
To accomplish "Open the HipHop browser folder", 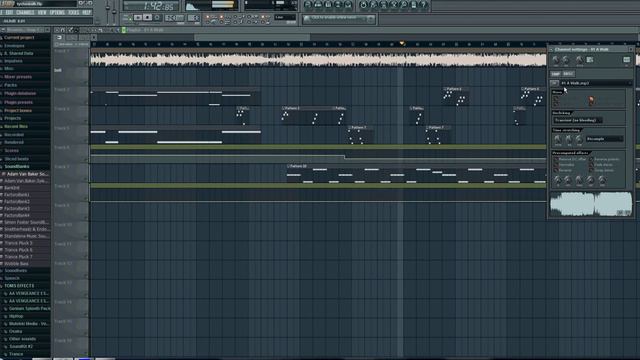I will click(x=16, y=316).
